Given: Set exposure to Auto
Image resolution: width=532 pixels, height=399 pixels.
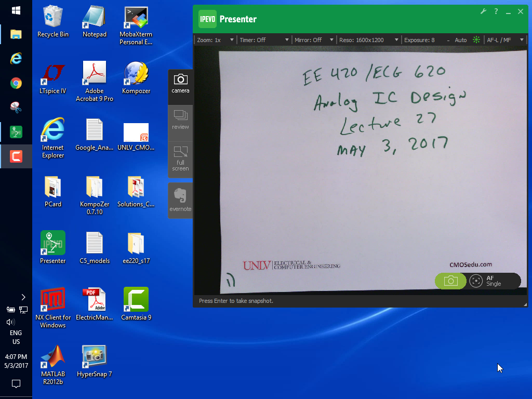Looking at the screenshot, I should [460, 40].
